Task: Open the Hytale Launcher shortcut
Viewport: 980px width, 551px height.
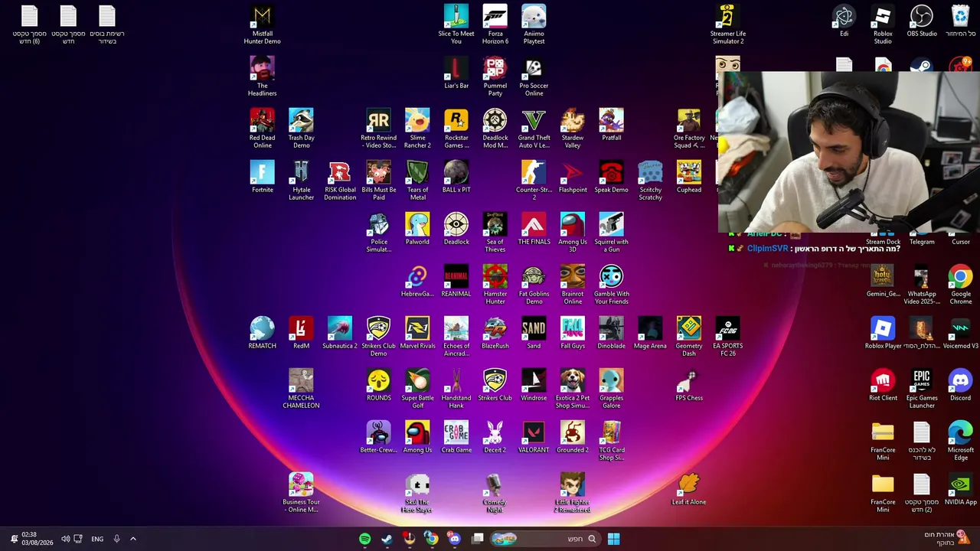Action: pos(301,181)
